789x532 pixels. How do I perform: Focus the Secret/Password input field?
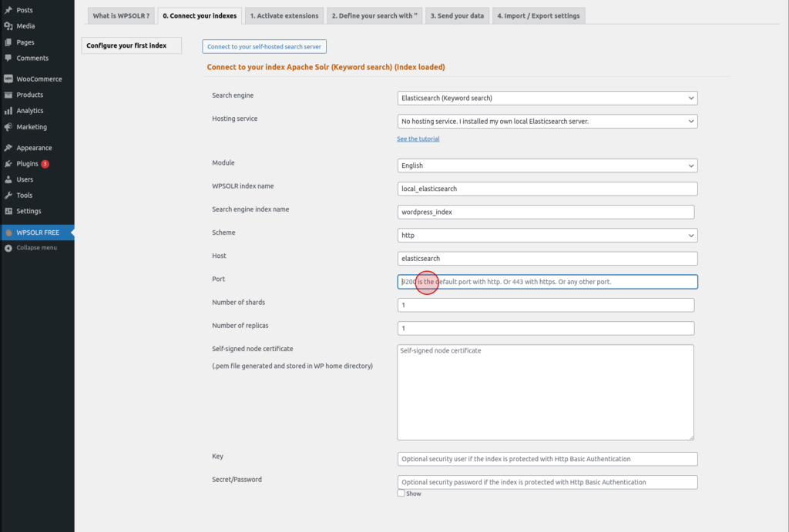tap(547, 482)
